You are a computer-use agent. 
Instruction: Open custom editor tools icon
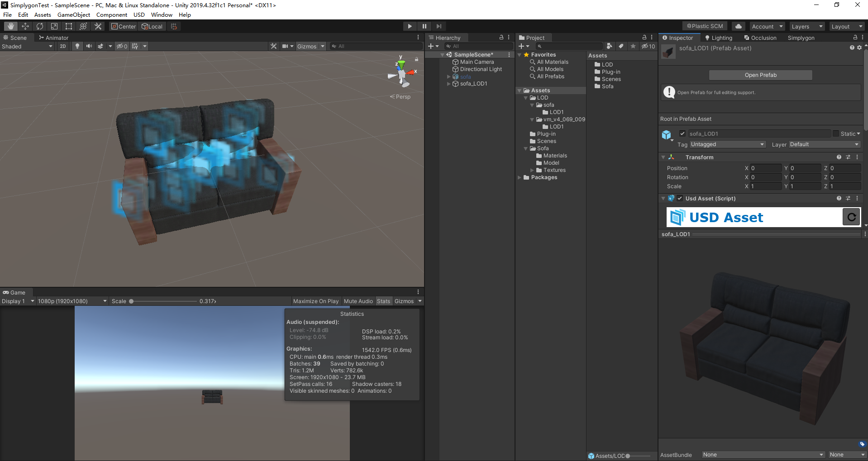[x=98, y=26]
